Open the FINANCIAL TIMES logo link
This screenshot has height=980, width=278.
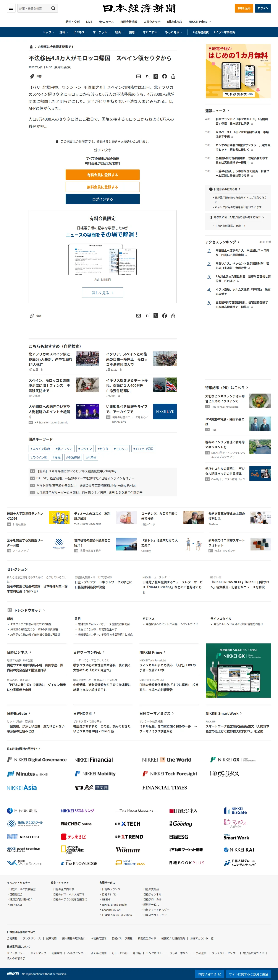[x=165, y=788]
